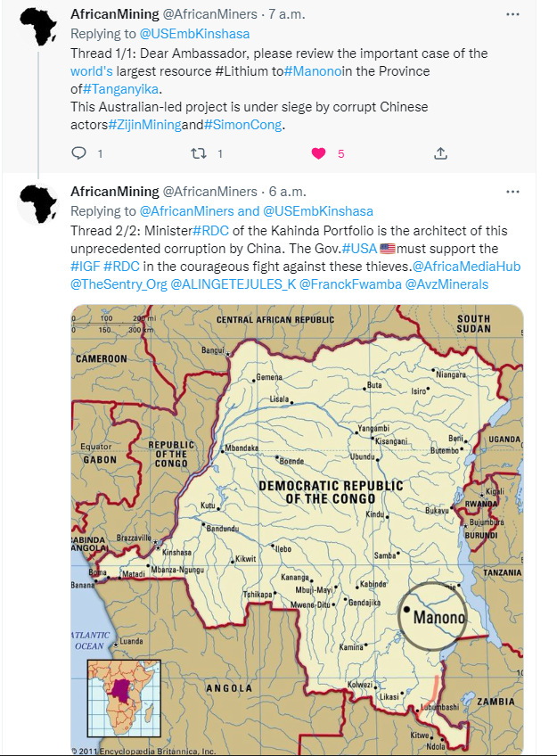Open the @TheSentry_Org mention
This screenshot has width=557, height=756.
click(119, 284)
